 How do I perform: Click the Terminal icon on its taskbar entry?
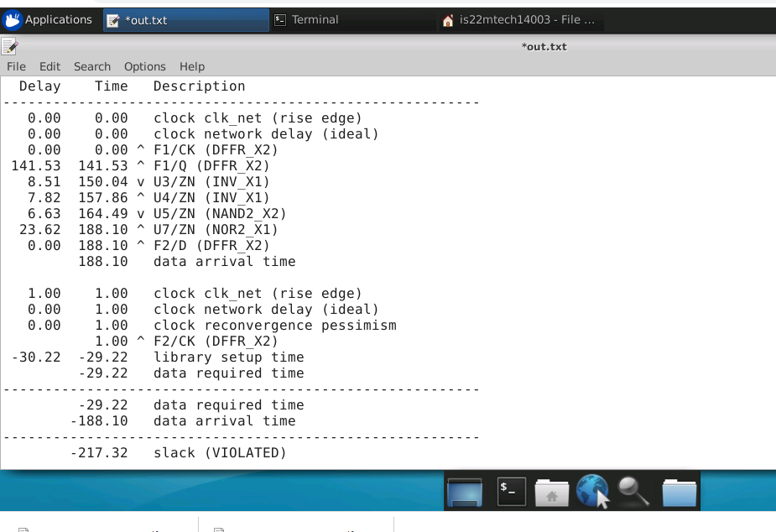tap(279, 19)
